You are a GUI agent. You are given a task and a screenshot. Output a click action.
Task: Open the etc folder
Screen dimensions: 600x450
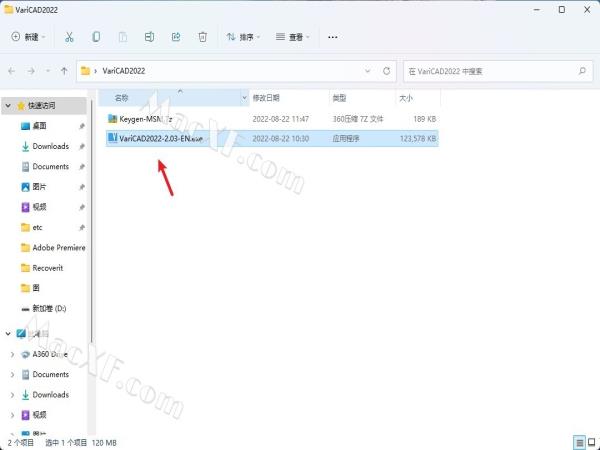37,227
